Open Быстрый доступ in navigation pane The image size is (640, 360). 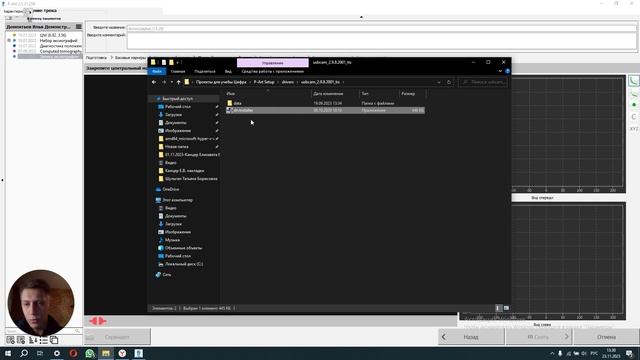tap(178, 99)
